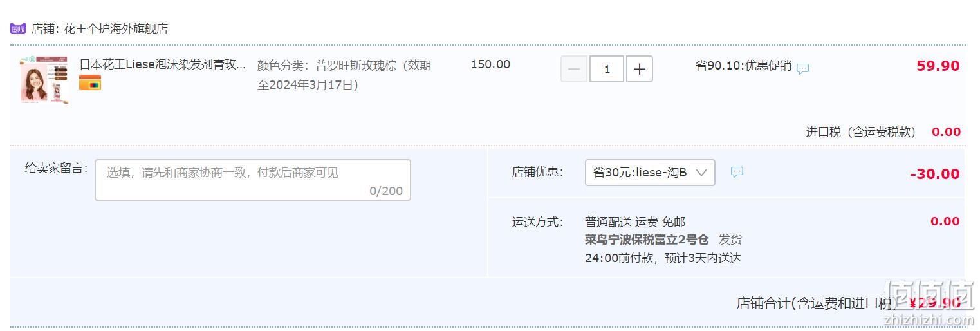980x331 pixels.
Task: Focus the 给卖家留言 message text box
Action: [253, 180]
